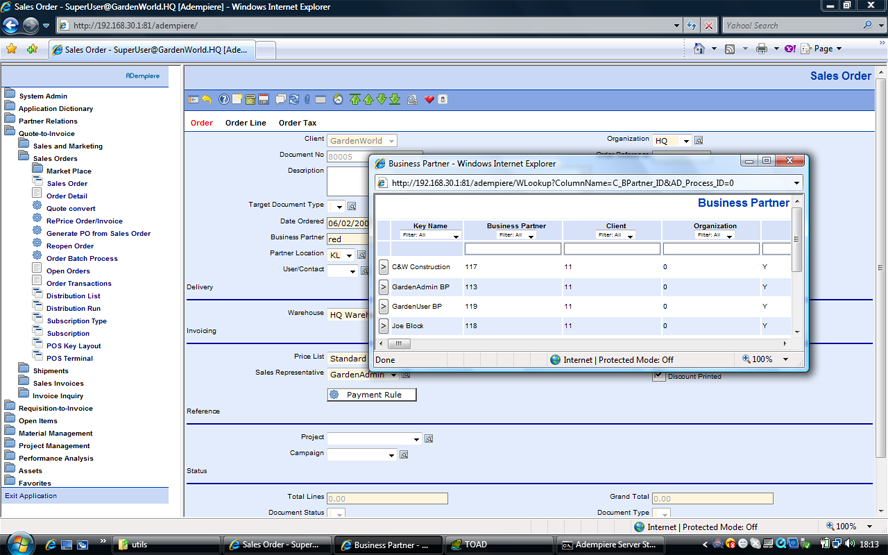
Task: Open Organization dropdown showing HQ
Action: click(672, 140)
